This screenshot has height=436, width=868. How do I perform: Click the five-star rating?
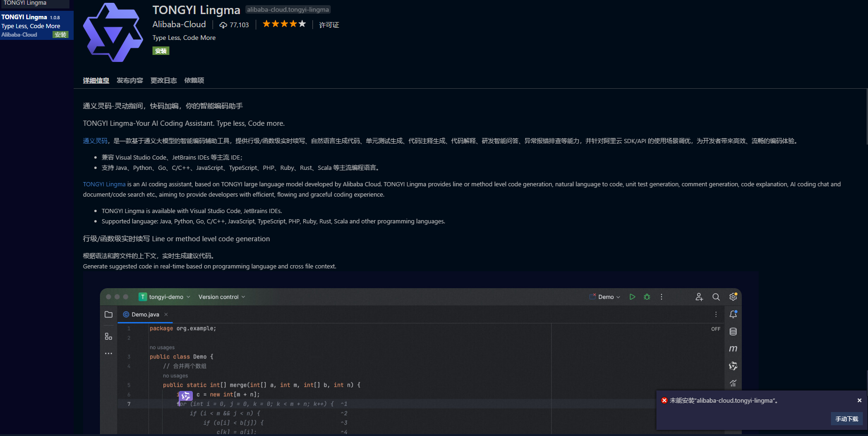point(284,24)
